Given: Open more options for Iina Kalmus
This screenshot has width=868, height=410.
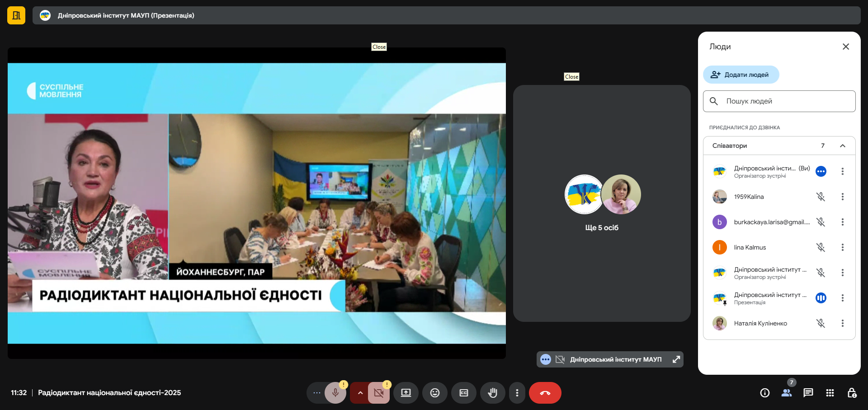Looking at the screenshot, I should pos(842,247).
